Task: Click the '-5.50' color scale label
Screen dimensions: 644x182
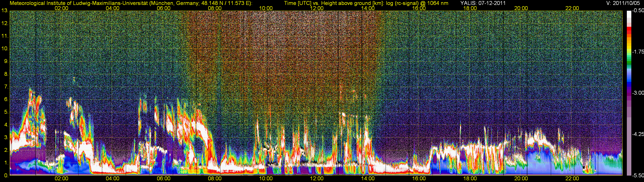Action: coord(638,176)
